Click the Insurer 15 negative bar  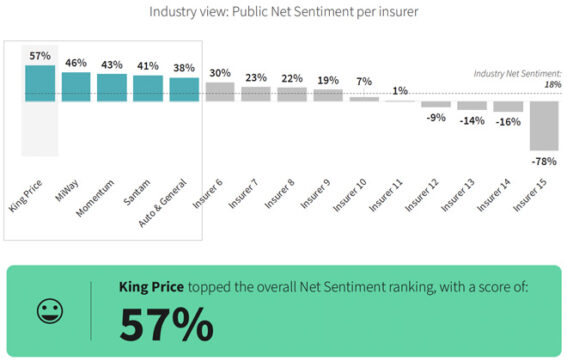(544, 126)
